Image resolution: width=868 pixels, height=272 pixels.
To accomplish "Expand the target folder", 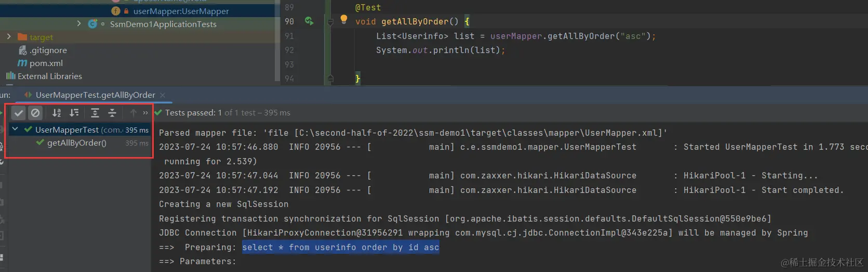I will click(x=9, y=37).
